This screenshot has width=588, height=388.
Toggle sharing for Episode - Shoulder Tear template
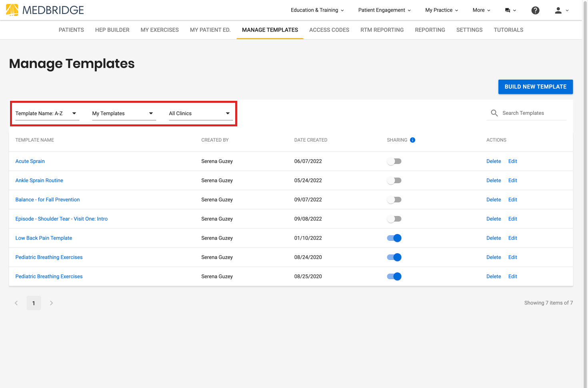[394, 219]
